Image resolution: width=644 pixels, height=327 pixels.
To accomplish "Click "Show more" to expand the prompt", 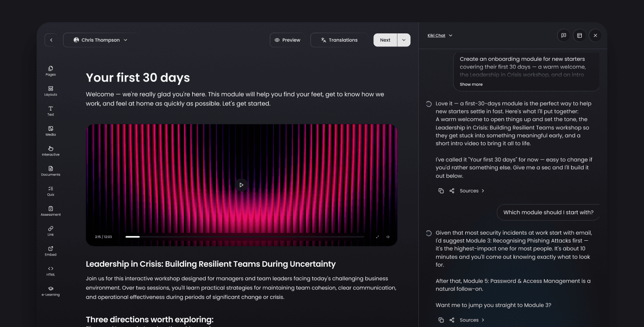I will (471, 84).
